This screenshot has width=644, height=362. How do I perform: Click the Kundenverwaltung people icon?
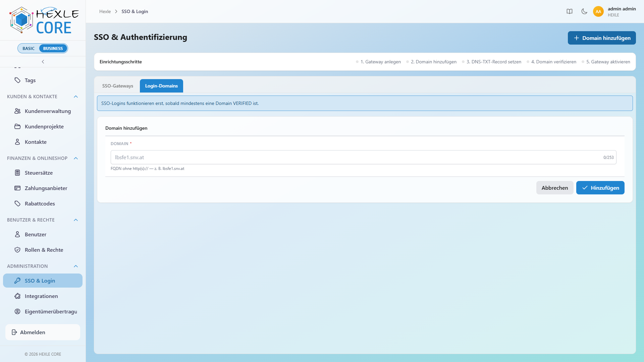(x=17, y=111)
